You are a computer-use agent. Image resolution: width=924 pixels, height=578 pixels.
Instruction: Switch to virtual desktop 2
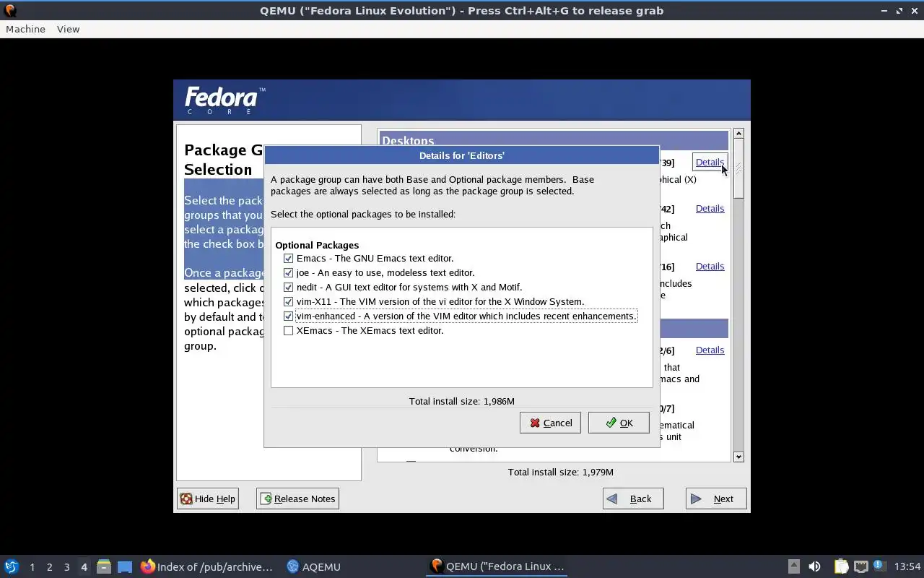tap(49, 567)
